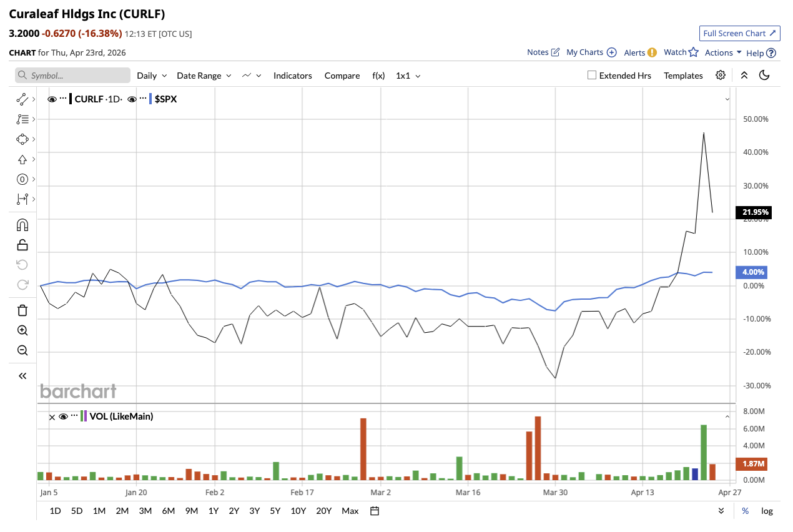
Task: Collapse main chart pane chevron
Action: pos(727,99)
